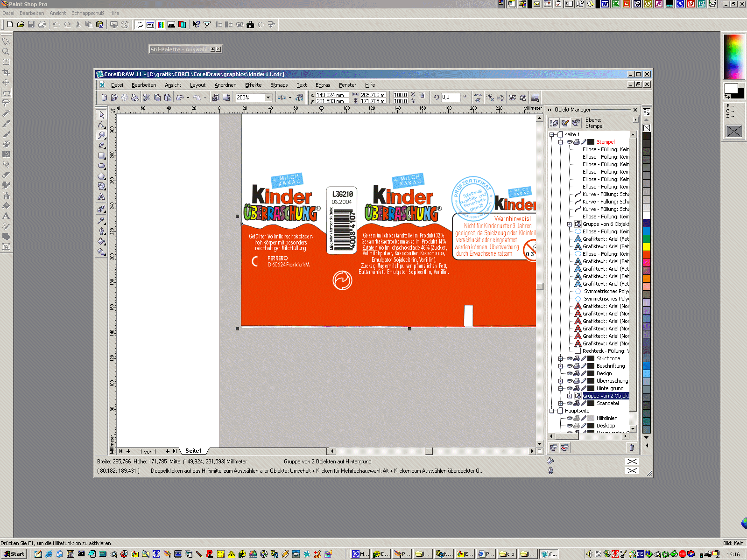Select the Eyedropper tool in the CorelDRAW toolbox

(101, 221)
